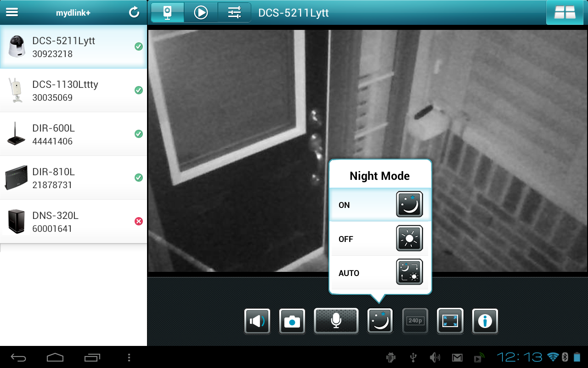Image resolution: width=588 pixels, height=368 pixels.
Task: Take a snapshot with the camera icon
Action: coord(292,321)
